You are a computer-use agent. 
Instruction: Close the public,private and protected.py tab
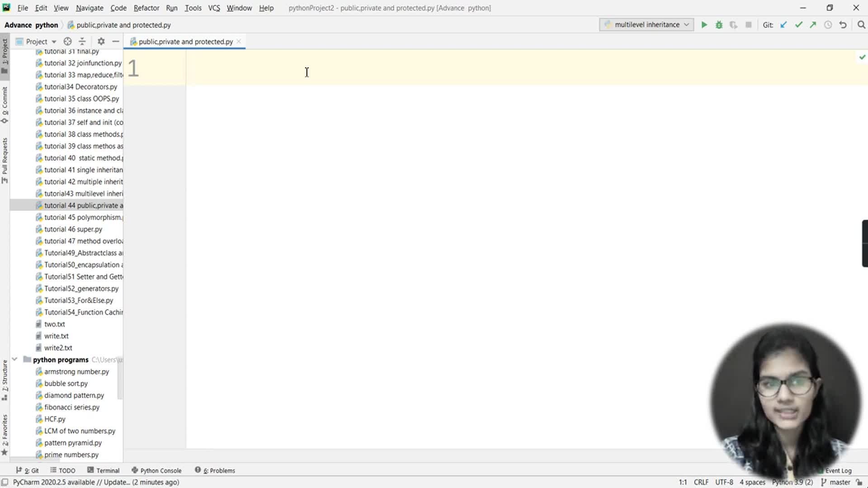(x=239, y=41)
